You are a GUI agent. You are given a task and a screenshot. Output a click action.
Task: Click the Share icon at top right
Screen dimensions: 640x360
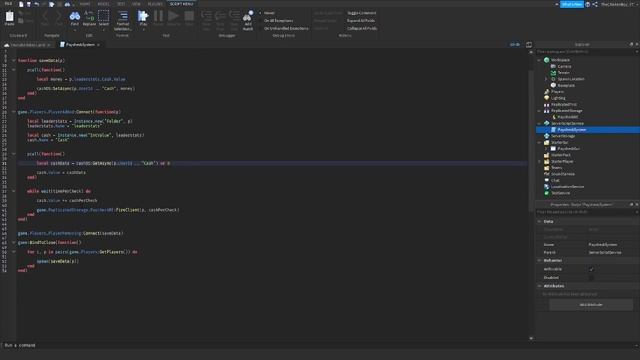coord(595,4)
